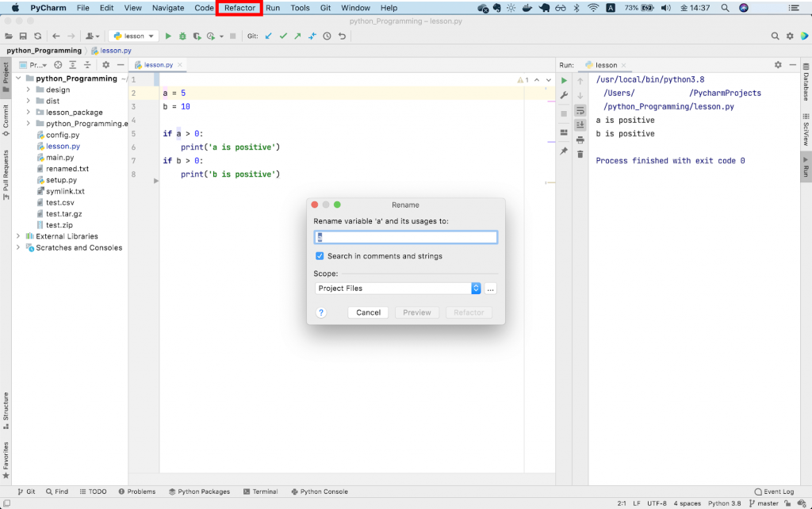The width and height of the screenshot is (812, 509).
Task: Click the Save All toolbar icon
Action: pyautogui.click(x=23, y=36)
